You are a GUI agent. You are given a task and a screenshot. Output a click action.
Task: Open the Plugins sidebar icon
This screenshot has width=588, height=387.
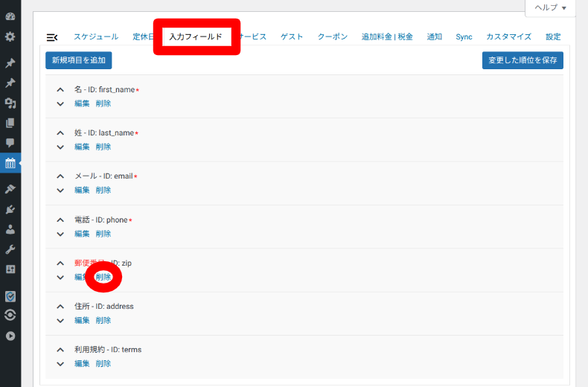(10, 209)
